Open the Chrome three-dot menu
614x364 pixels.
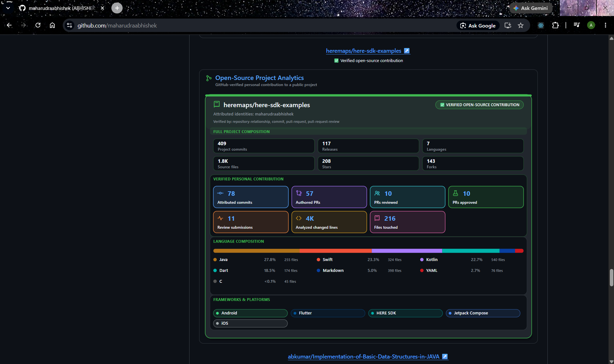(x=605, y=25)
